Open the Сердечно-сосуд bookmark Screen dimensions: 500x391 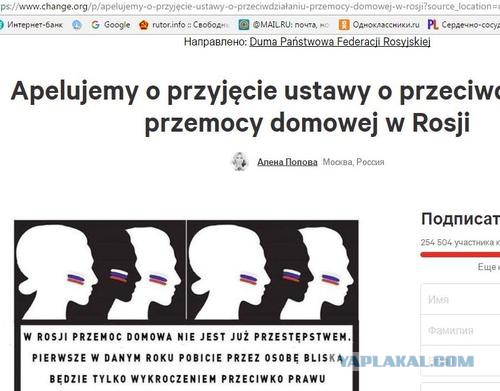point(464,24)
